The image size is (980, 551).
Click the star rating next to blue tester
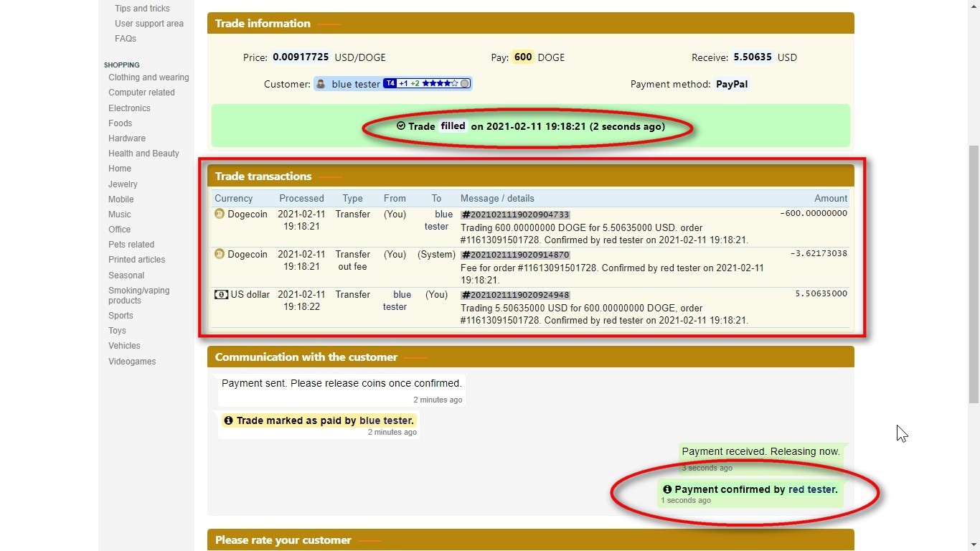click(x=440, y=84)
